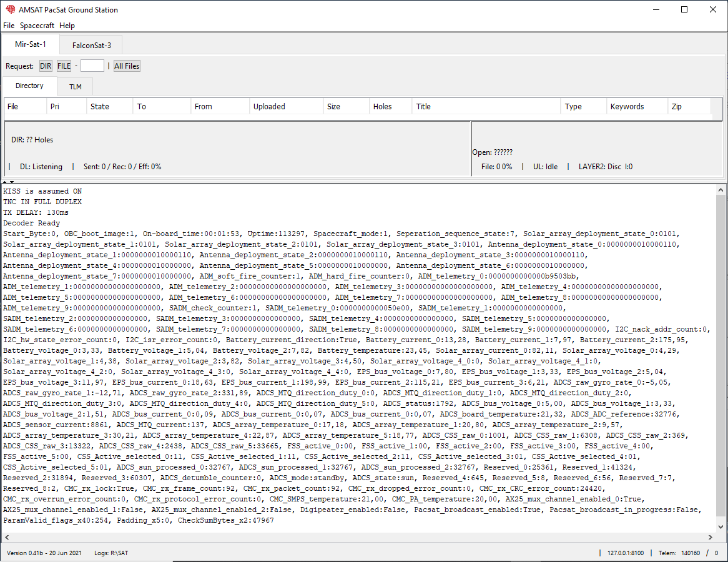
Task: Click the FILE request button
Action: 64,66
